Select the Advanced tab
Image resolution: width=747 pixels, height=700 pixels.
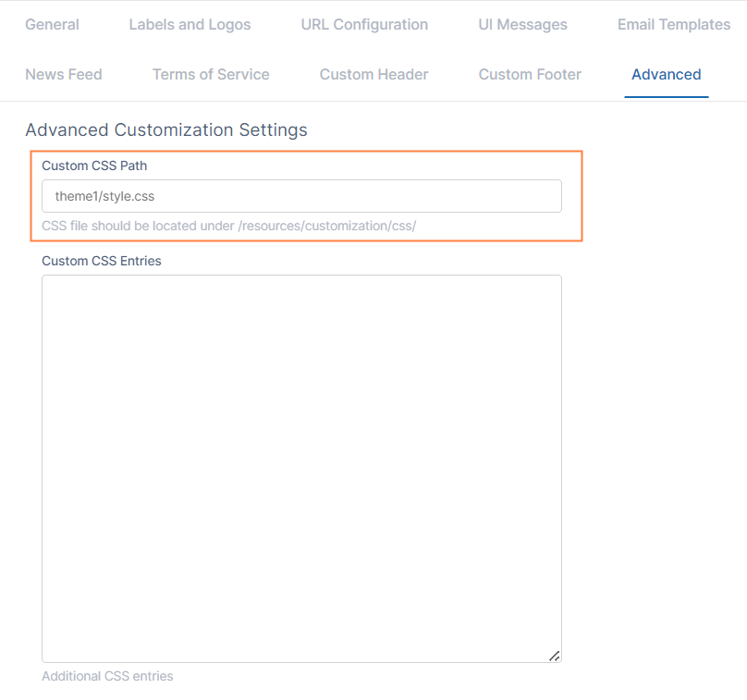click(x=666, y=74)
